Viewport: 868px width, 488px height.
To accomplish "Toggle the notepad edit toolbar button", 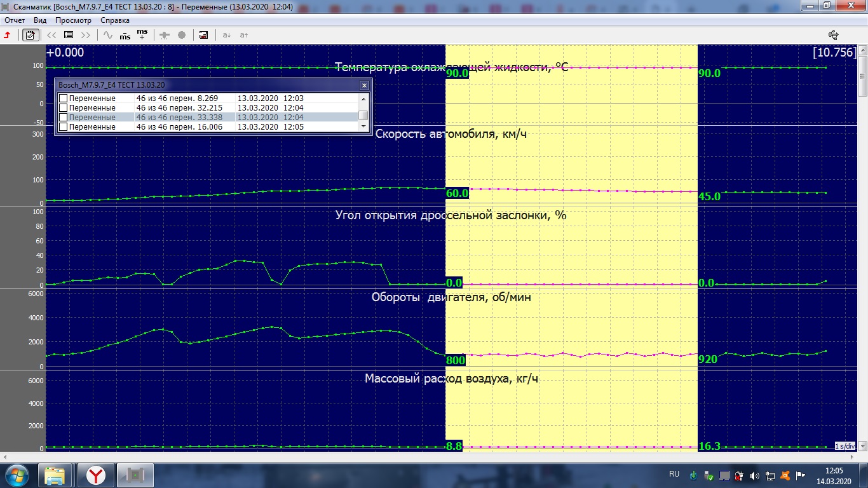I will (29, 35).
